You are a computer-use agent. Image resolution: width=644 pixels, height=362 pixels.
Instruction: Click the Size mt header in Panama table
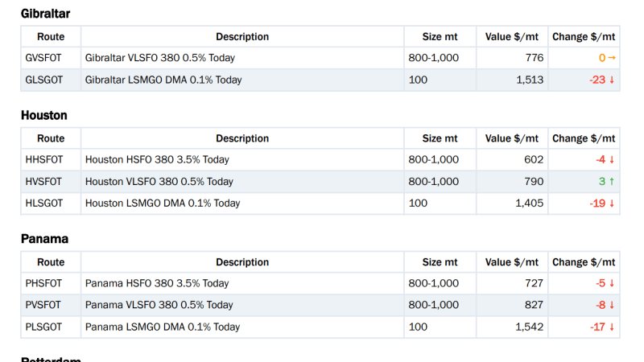pos(440,262)
